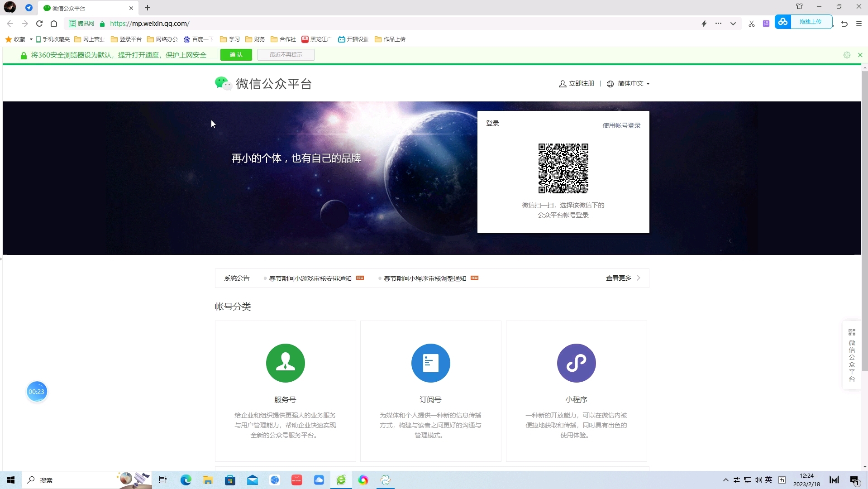Open the 开播设置 bookmark
This screenshot has height=489, width=868.
coord(353,39)
